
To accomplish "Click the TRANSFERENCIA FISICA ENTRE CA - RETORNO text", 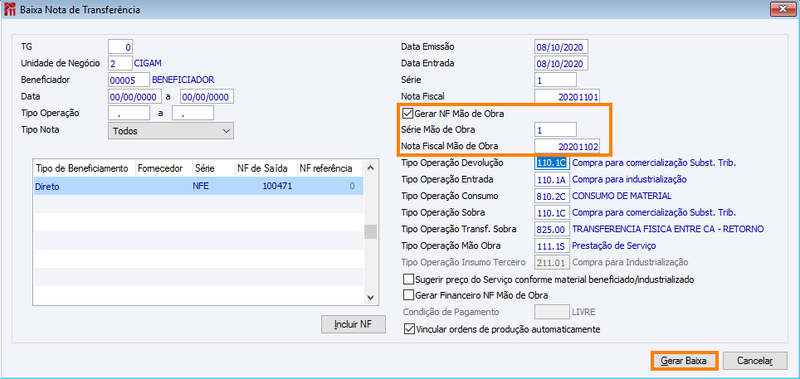I will tap(668, 229).
